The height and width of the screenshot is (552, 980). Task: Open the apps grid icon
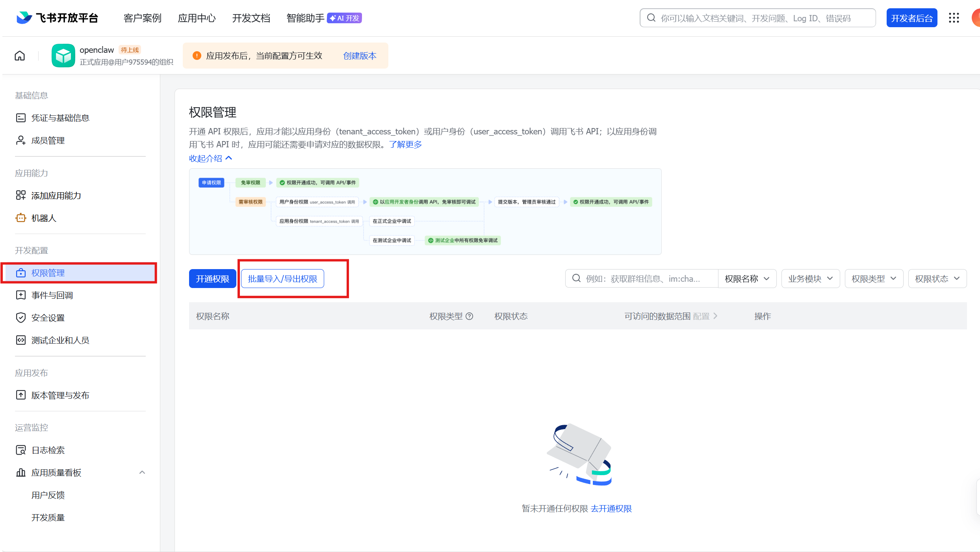pyautogui.click(x=954, y=18)
